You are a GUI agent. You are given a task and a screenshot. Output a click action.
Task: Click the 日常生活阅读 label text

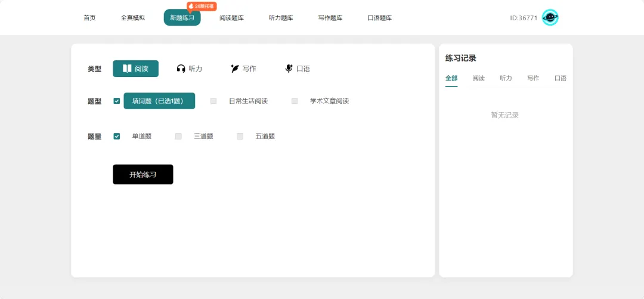point(249,101)
